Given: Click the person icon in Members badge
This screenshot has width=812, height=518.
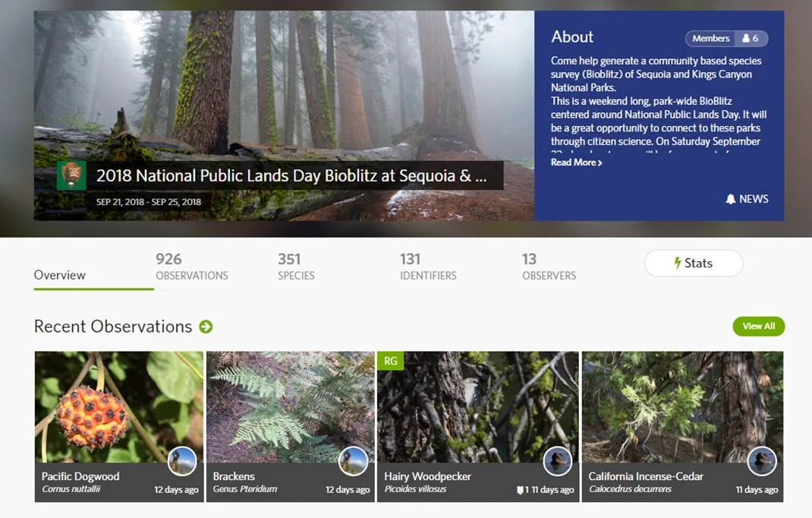Looking at the screenshot, I should click(746, 39).
